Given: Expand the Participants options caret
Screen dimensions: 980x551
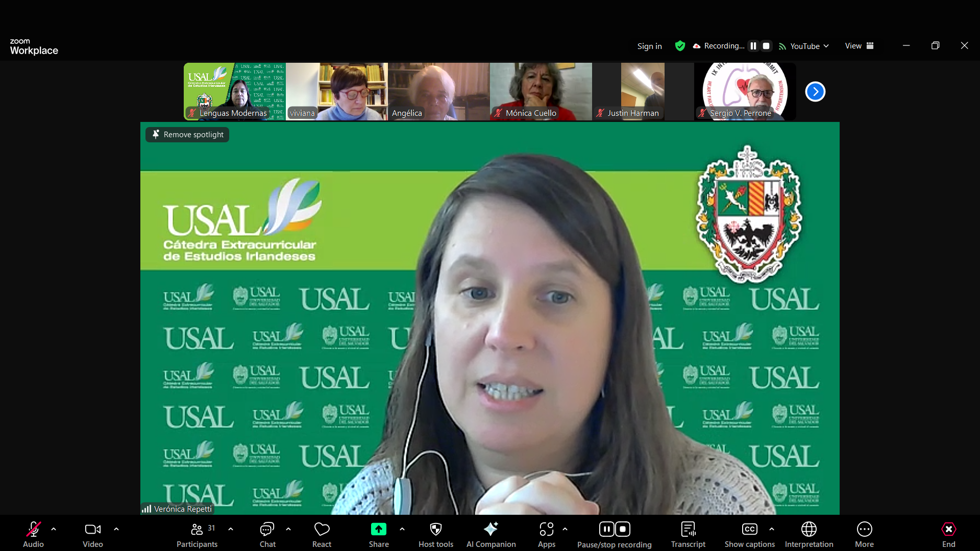Looking at the screenshot, I should [231, 529].
